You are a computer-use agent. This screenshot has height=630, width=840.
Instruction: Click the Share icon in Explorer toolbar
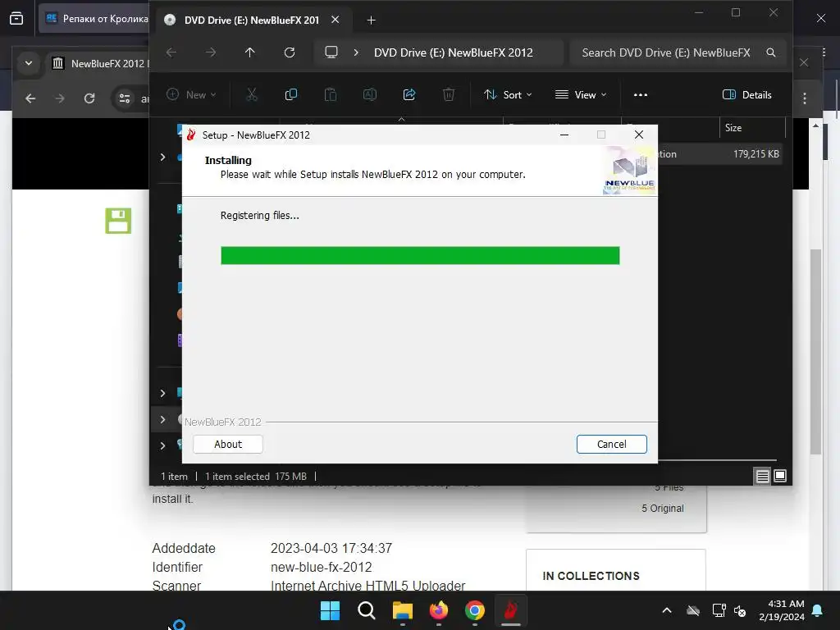pyautogui.click(x=409, y=95)
